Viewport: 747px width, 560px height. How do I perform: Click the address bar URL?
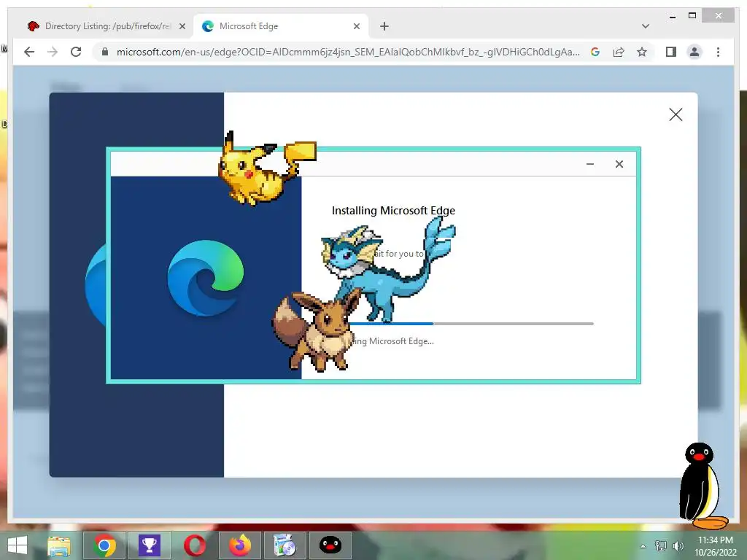[348, 52]
